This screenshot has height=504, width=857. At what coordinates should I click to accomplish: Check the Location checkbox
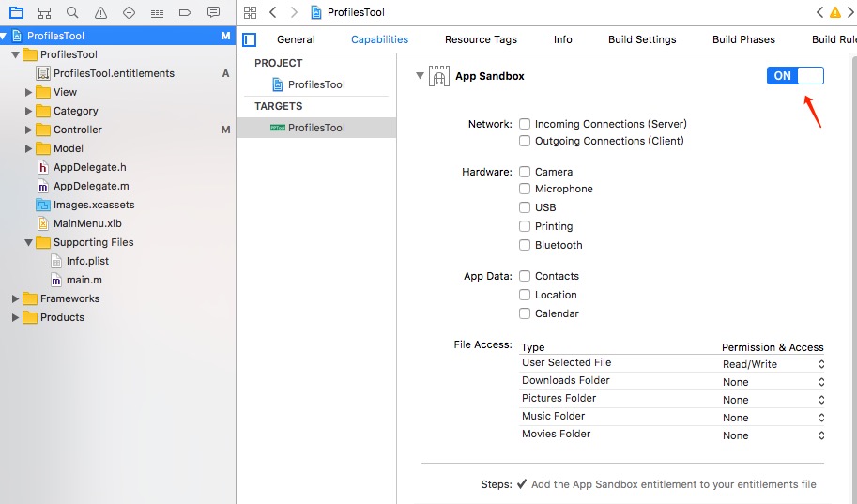525,295
